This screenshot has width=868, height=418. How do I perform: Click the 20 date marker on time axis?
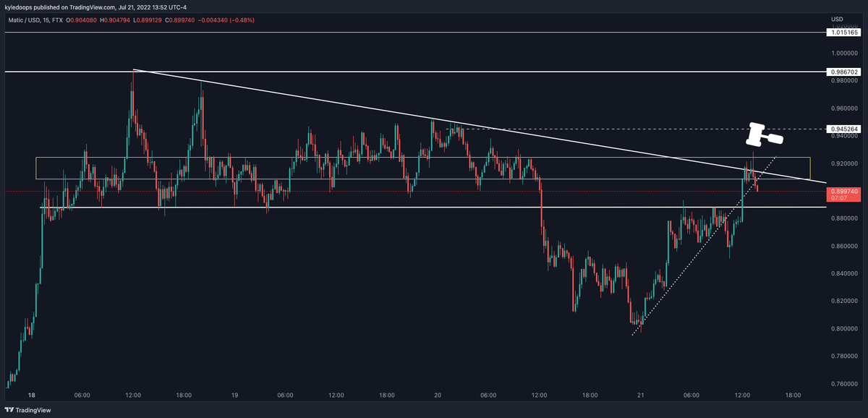438,396
